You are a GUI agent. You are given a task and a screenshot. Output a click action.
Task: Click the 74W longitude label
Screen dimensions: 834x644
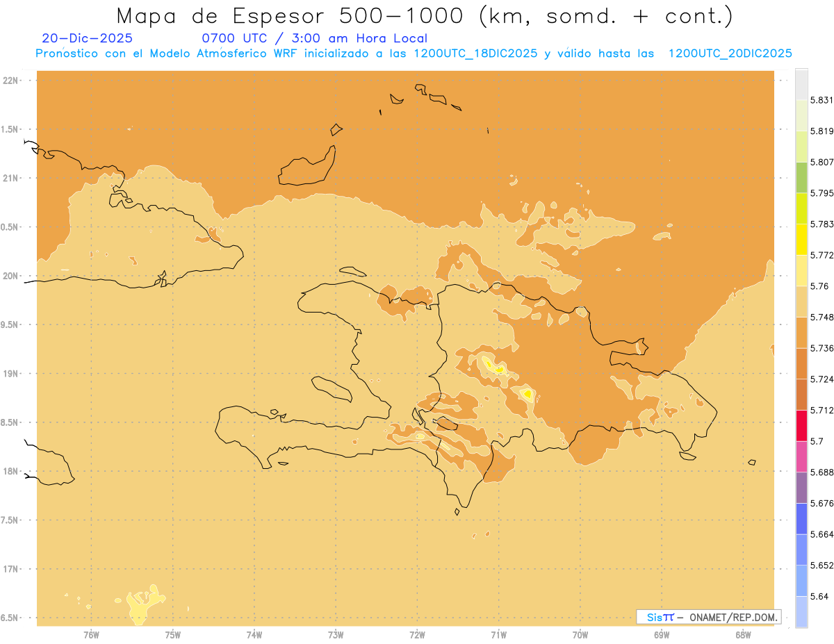(x=254, y=634)
